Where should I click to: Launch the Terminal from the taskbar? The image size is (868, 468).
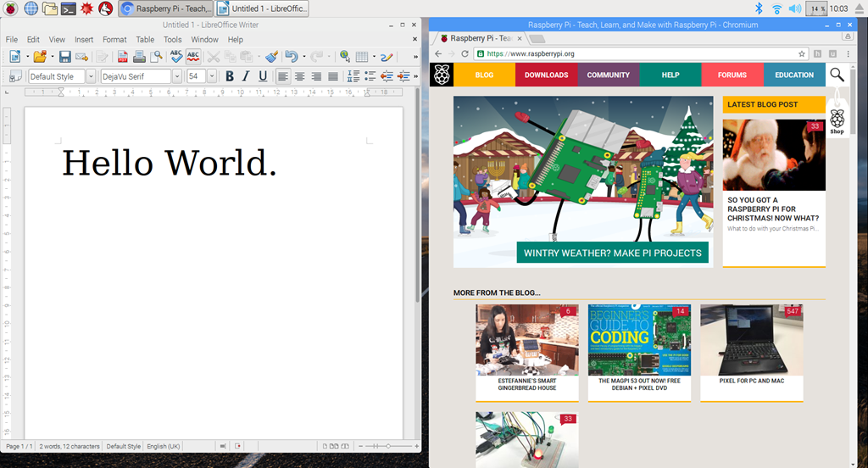click(x=69, y=8)
